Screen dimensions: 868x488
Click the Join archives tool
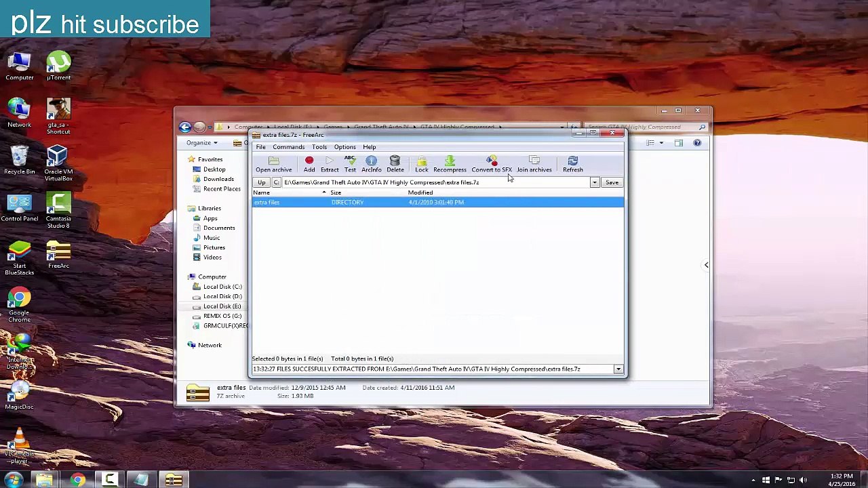(x=534, y=164)
